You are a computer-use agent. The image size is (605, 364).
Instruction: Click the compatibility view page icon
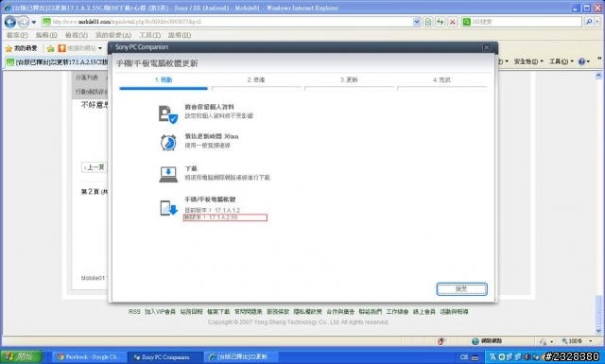pyautogui.click(x=428, y=22)
